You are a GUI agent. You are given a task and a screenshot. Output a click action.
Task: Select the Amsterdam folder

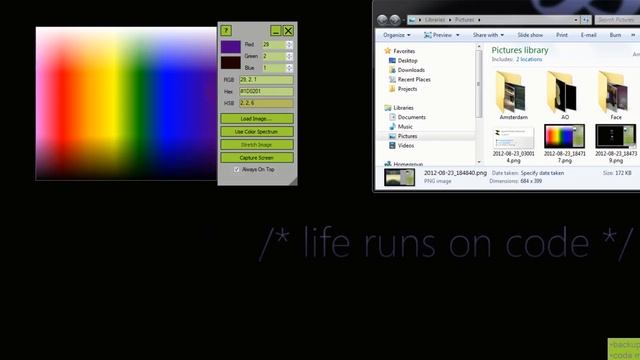coord(513,96)
